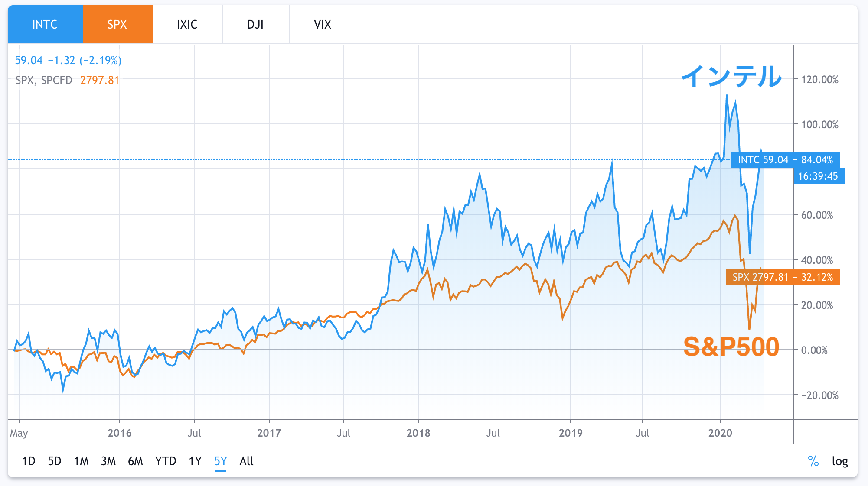
Task: Click the INTC 59.04 price label
Action: click(763, 160)
